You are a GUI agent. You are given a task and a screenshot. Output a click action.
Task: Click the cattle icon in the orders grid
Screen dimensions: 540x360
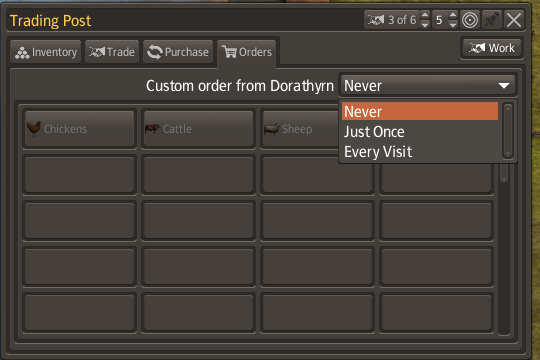pos(153,129)
